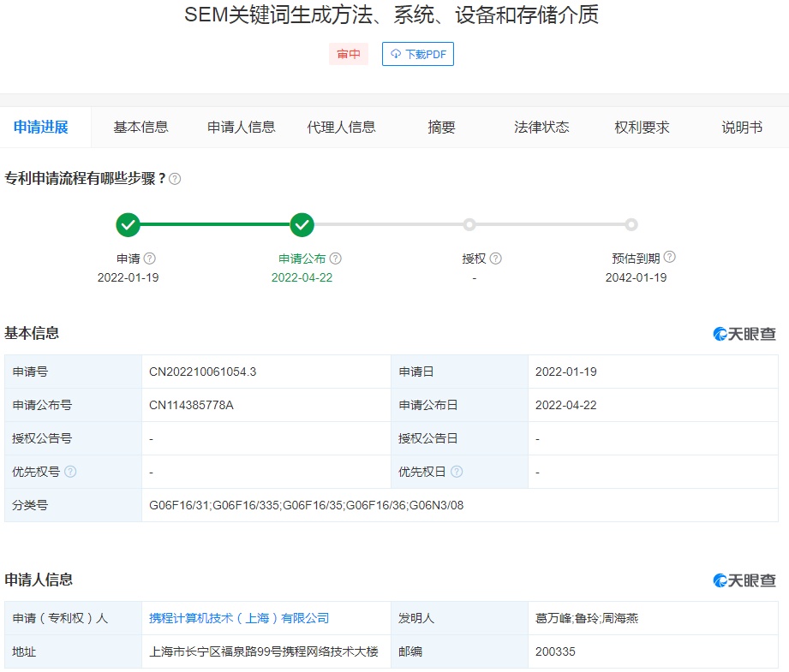Viewport: 789px width, 672px height.
Task: Open help icon next to 预估到期 step
Action: tap(669, 257)
